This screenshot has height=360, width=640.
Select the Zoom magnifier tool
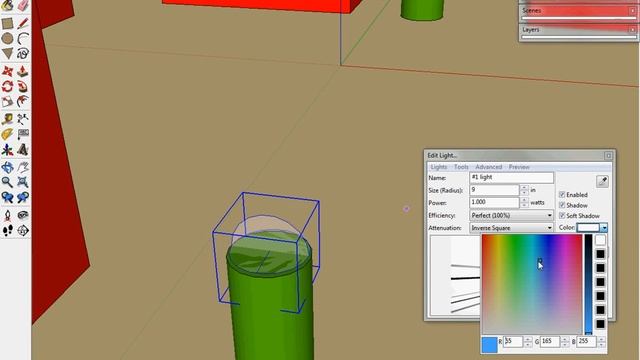(7, 182)
